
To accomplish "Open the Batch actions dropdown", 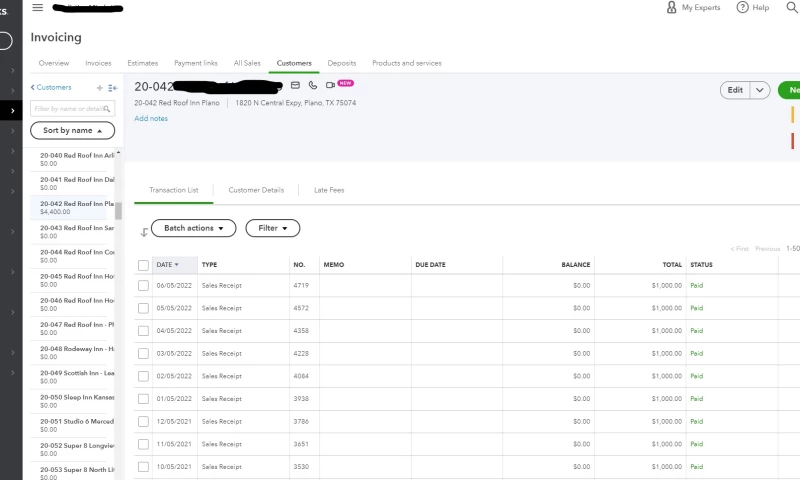I will (193, 228).
